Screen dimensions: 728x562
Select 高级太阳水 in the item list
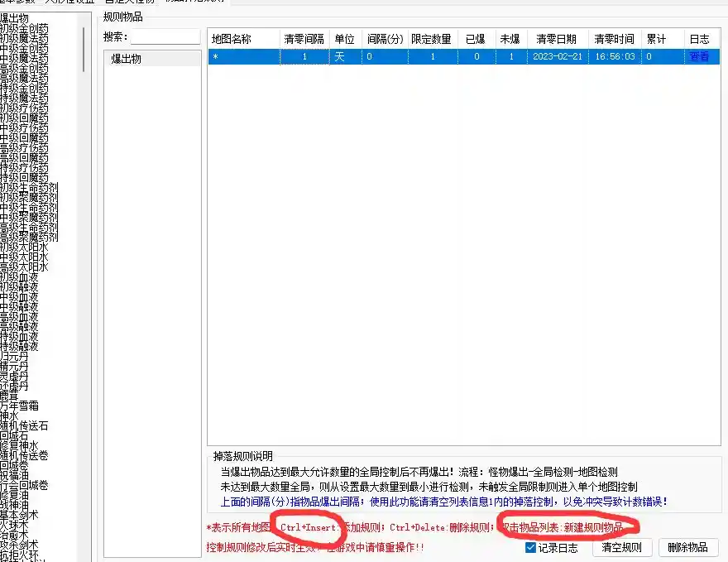click(24, 267)
